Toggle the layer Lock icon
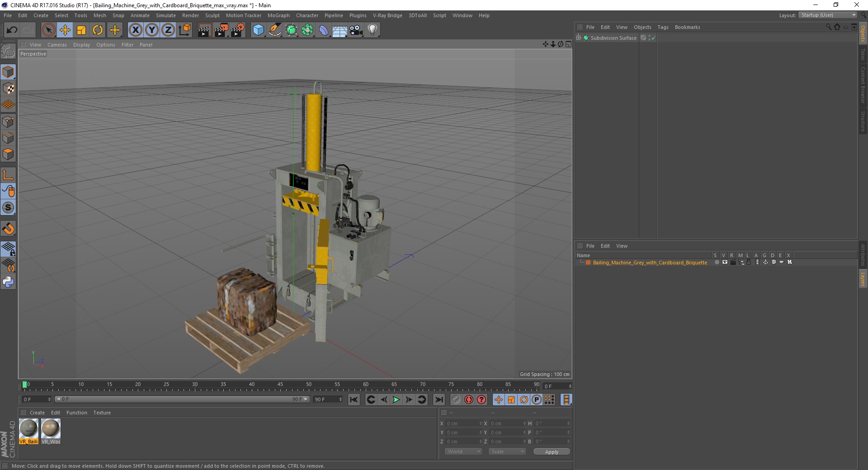The height and width of the screenshot is (470, 868). (749, 262)
